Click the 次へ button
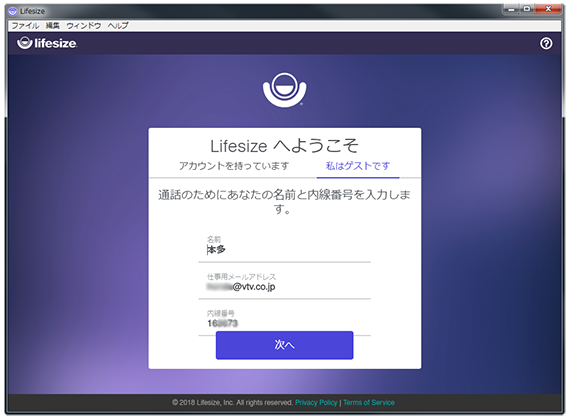Image resolution: width=567 pixels, height=417 pixels. tap(285, 345)
